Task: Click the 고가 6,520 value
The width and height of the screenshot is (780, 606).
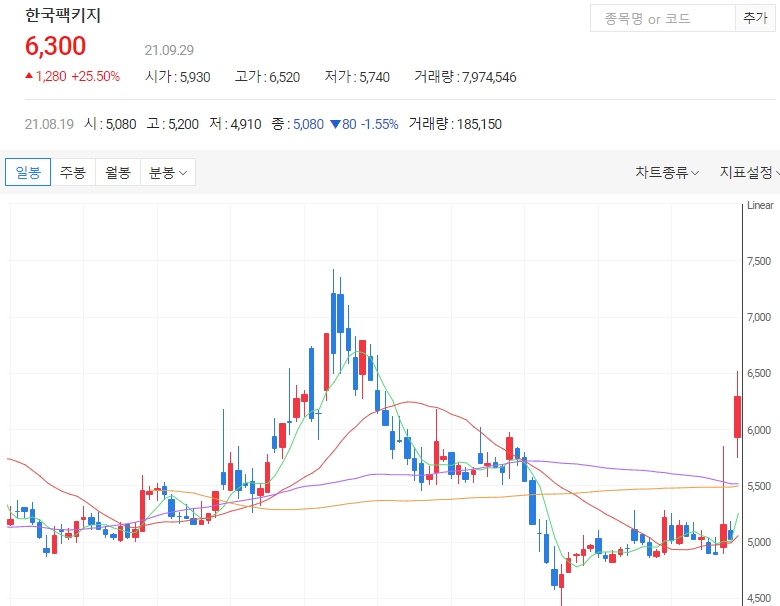Action: click(x=268, y=77)
